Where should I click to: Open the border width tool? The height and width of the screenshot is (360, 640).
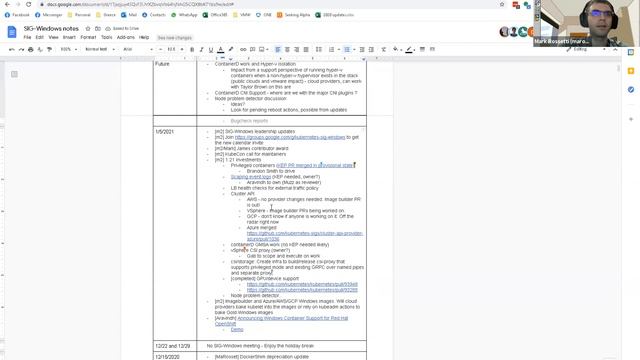click(422, 49)
